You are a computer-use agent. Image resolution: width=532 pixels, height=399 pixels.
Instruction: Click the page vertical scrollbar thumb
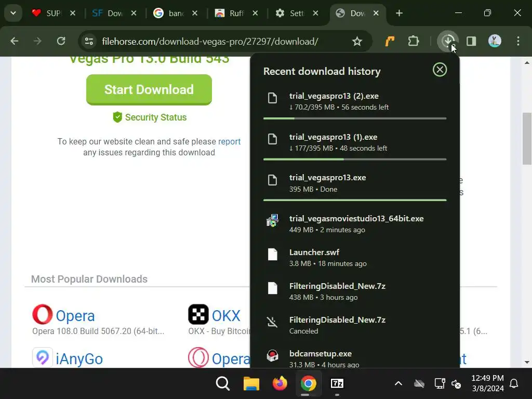[x=527, y=138]
